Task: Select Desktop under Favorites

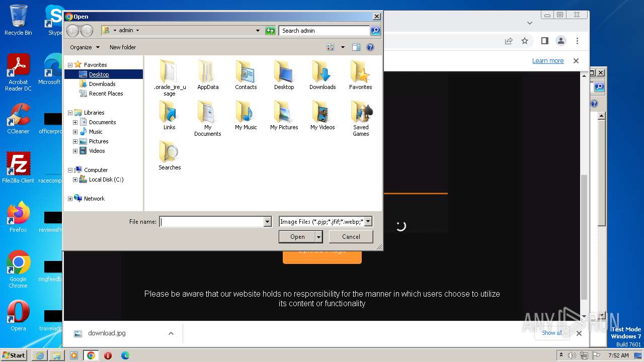Action: (99, 74)
